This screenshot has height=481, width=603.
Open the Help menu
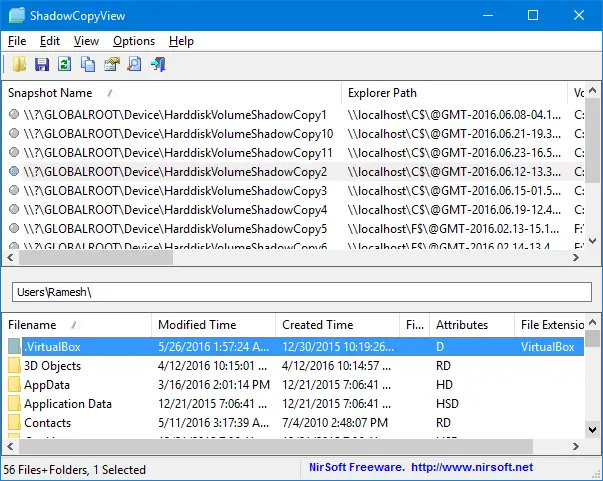click(x=182, y=41)
